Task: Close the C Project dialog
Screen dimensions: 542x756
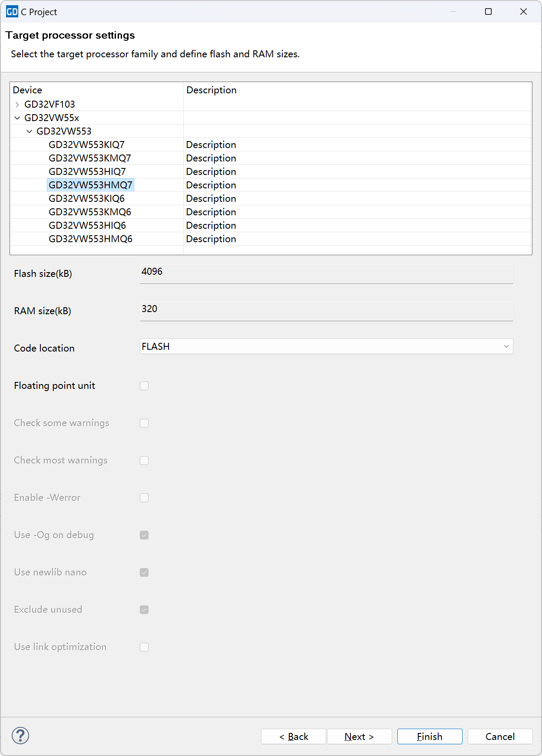Action: pos(523,12)
